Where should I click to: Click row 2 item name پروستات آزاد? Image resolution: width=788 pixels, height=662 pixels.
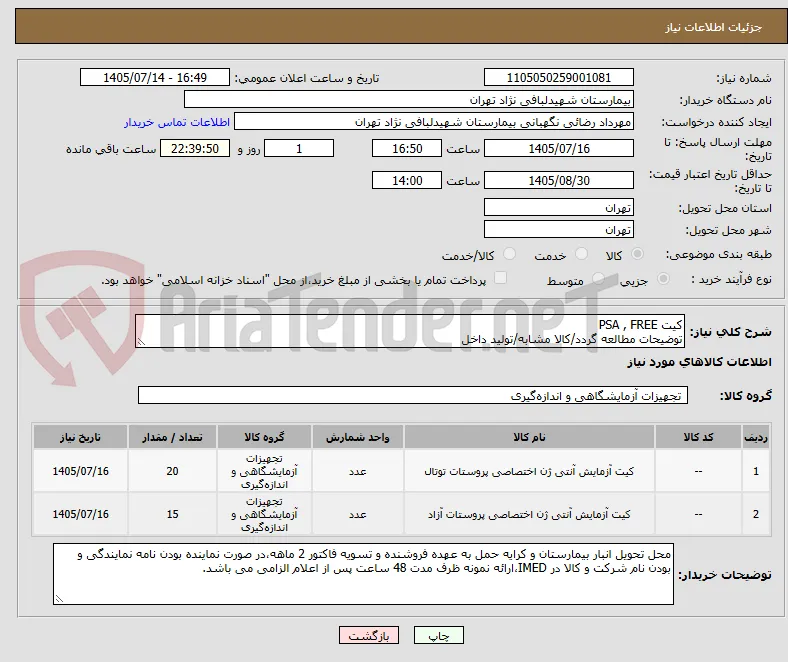[x=529, y=514]
